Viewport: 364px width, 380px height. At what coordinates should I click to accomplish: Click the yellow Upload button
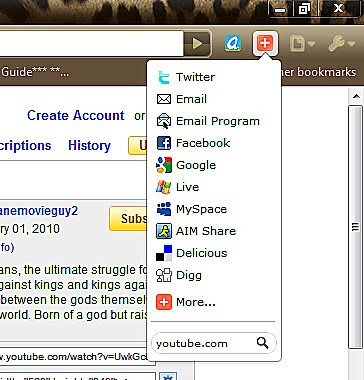coord(138,146)
